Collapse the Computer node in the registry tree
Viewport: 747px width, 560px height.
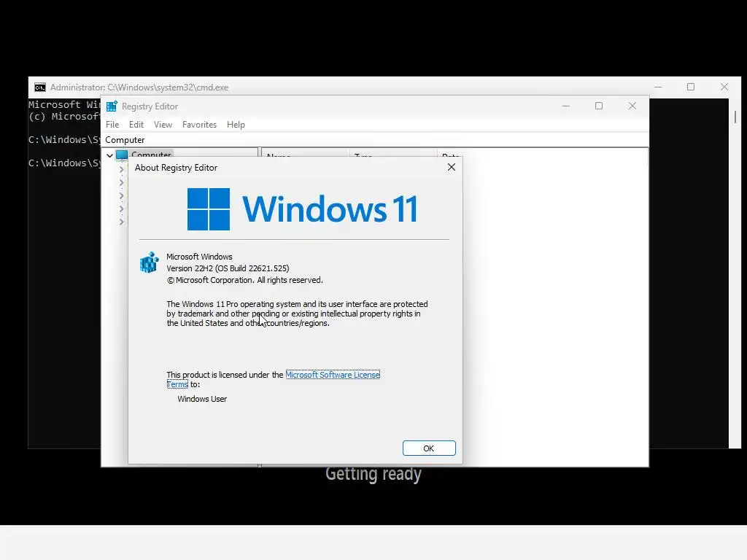pyautogui.click(x=109, y=155)
